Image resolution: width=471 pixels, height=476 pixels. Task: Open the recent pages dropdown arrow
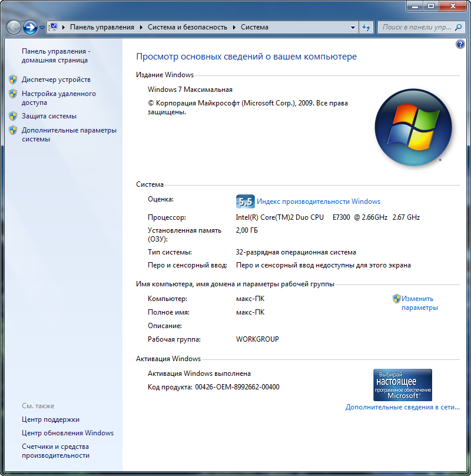click(42, 28)
